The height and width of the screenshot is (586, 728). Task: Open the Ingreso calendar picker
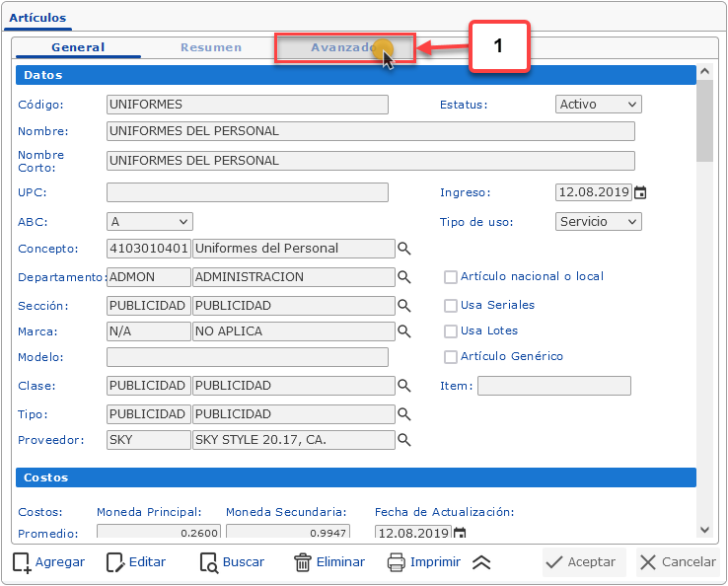pos(640,192)
